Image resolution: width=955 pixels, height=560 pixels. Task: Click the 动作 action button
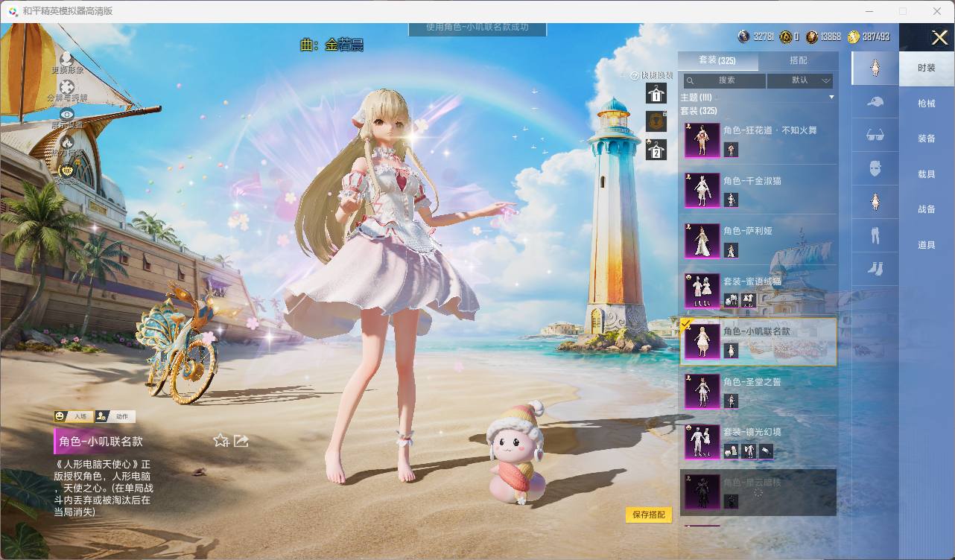(x=115, y=416)
